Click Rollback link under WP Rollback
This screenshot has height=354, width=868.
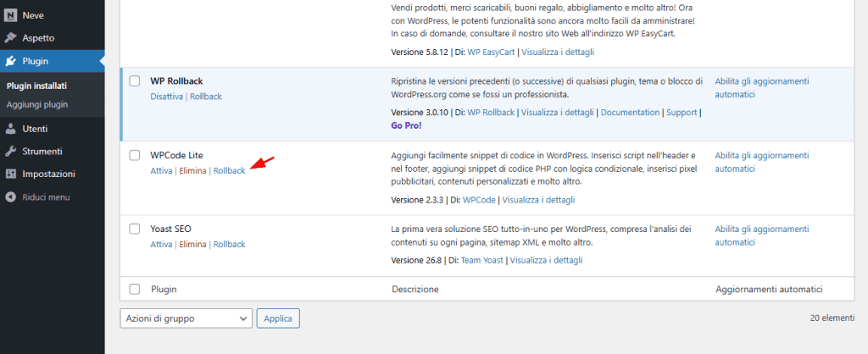206,97
